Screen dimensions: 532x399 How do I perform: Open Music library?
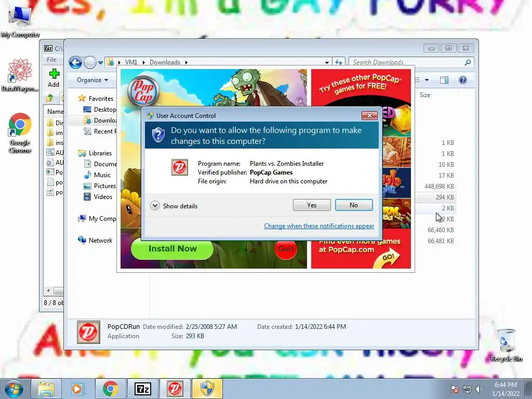point(102,175)
